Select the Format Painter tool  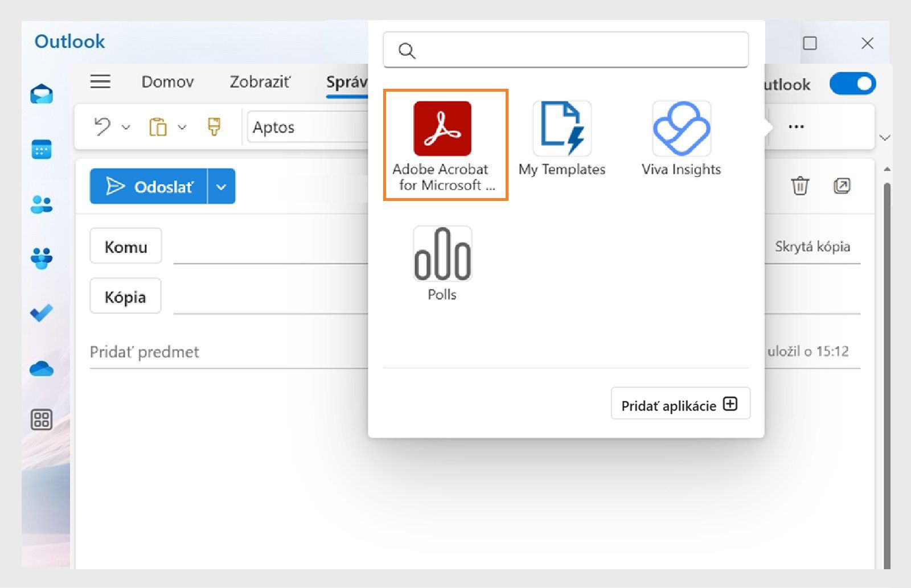(x=215, y=126)
